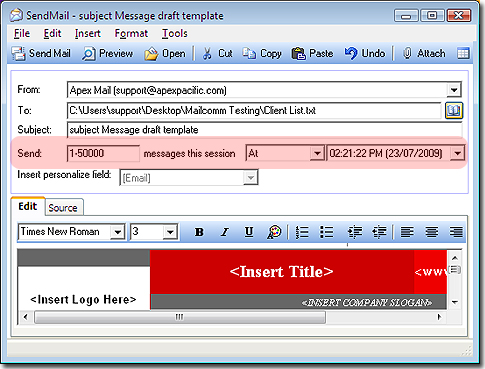
Task: Open the Times New Roman font dropdown
Action: (118, 232)
